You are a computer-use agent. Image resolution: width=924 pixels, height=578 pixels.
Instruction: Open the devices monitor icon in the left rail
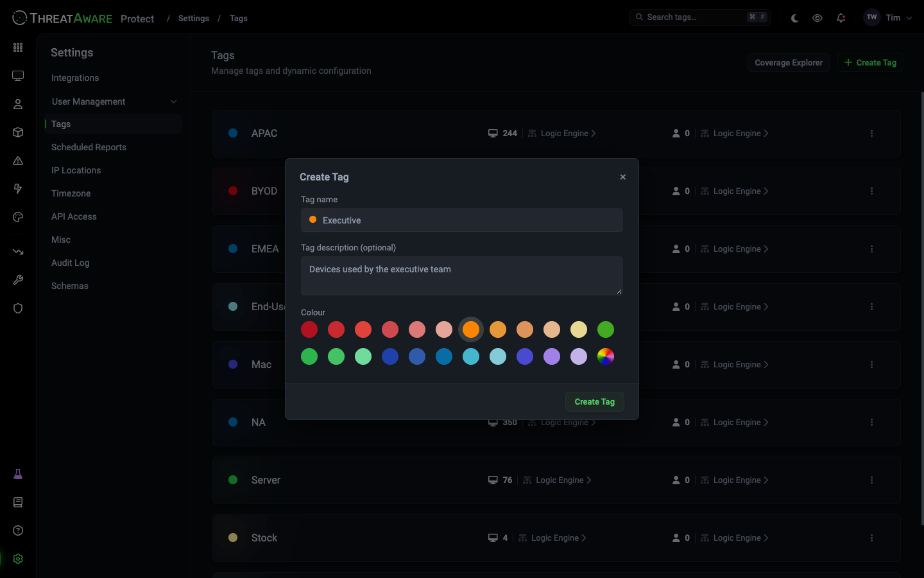click(18, 76)
